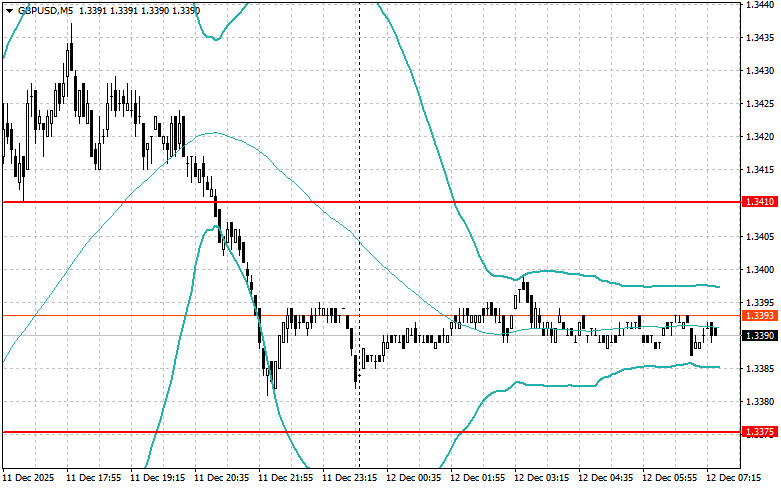
Task: Click the 12 Dec 07:15 time axis label
Action: tap(733, 478)
